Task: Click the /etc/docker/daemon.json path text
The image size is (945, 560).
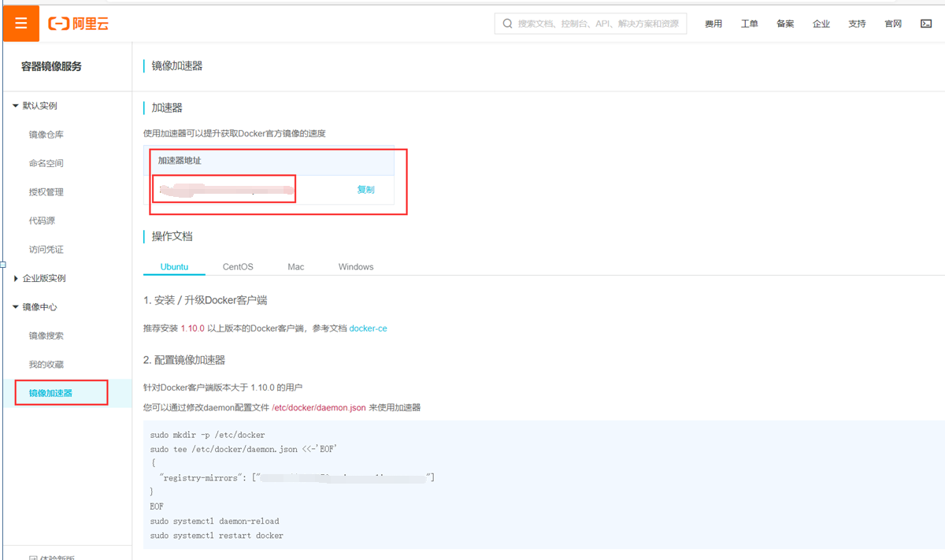Action: [x=319, y=408]
